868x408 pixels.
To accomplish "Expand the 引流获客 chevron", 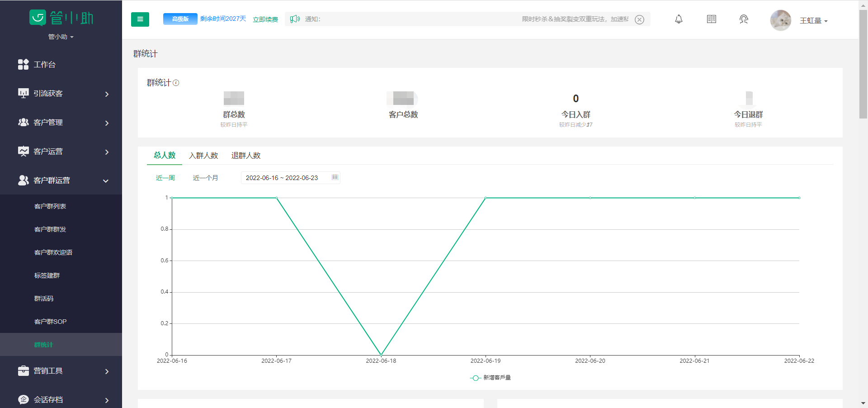I will tap(107, 94).
